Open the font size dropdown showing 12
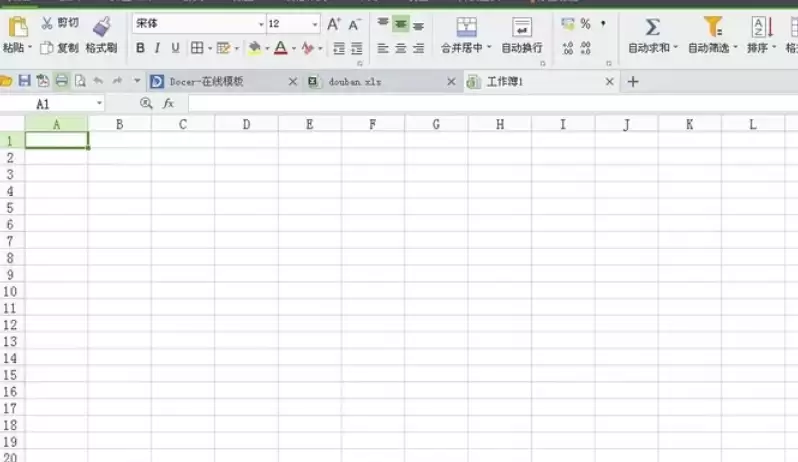Screen dimensions: 798x462 [315, 24]
